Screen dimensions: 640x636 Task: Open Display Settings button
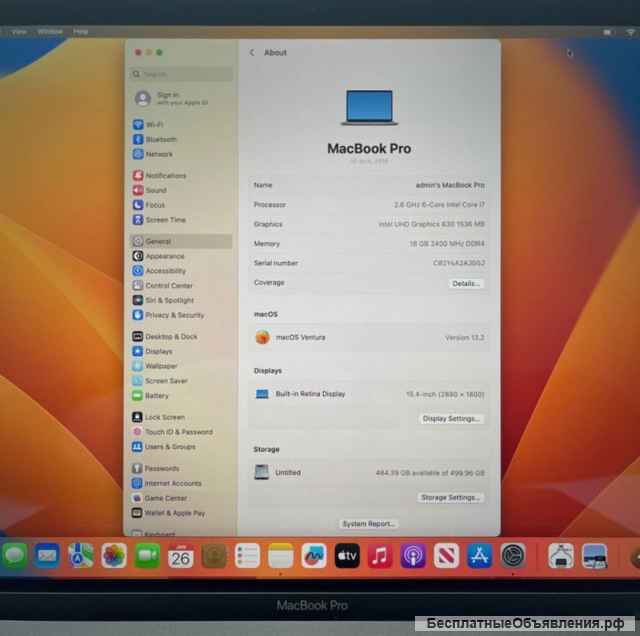point(451,418)
